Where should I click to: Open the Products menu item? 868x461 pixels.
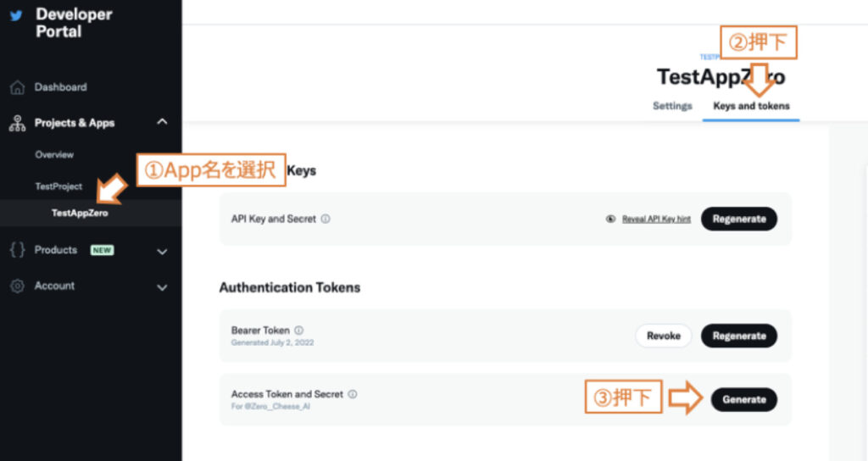coord(56,250)
